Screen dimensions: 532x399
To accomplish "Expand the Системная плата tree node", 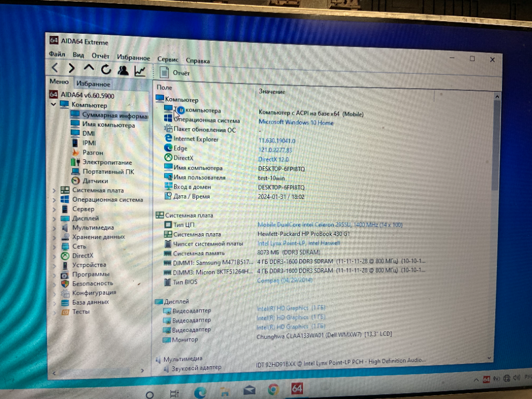I will tap(54, 190).
